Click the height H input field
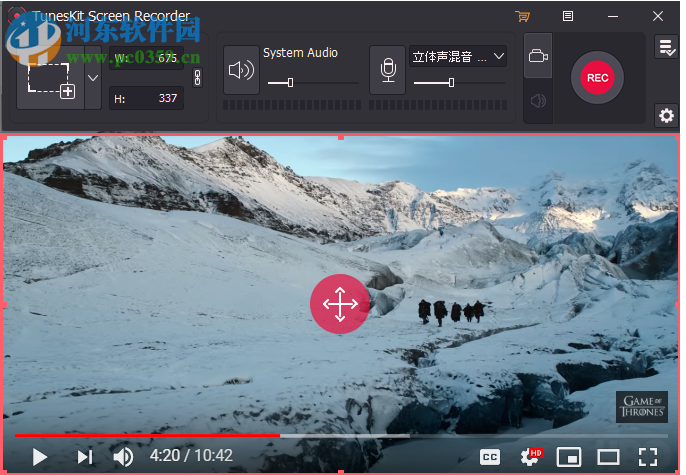 click(146, 98)
